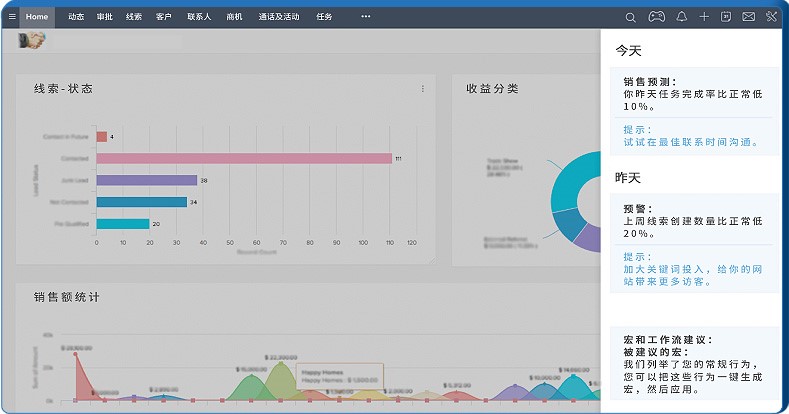Screen dimensions: 789x414
Task: Click the handshake company logo thumbnail
Action: tap(32, 40)
